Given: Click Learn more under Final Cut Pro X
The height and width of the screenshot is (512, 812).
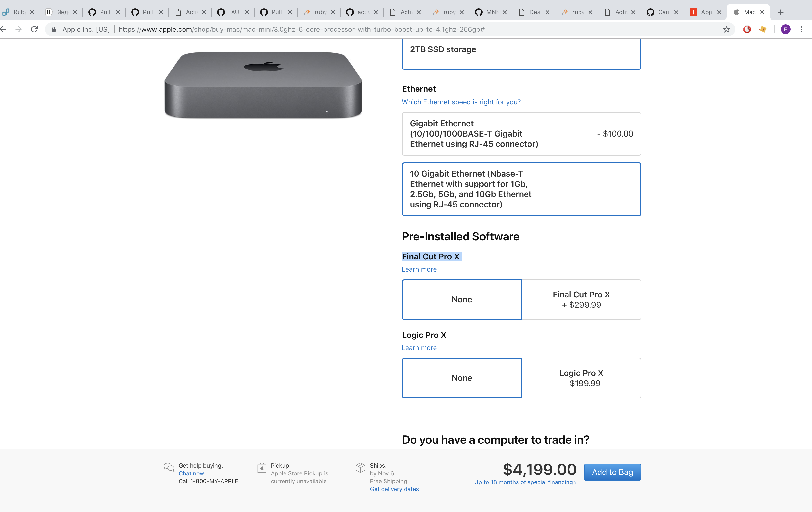Looking at the screenshot, I should pos(419,269).
